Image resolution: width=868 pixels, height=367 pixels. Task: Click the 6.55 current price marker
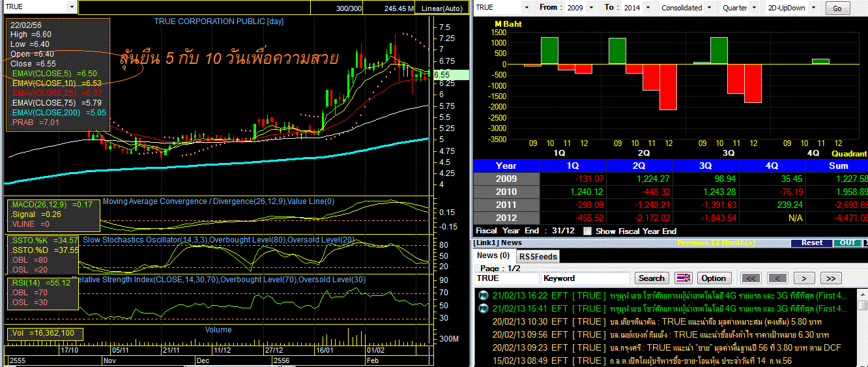coord(450,74)
